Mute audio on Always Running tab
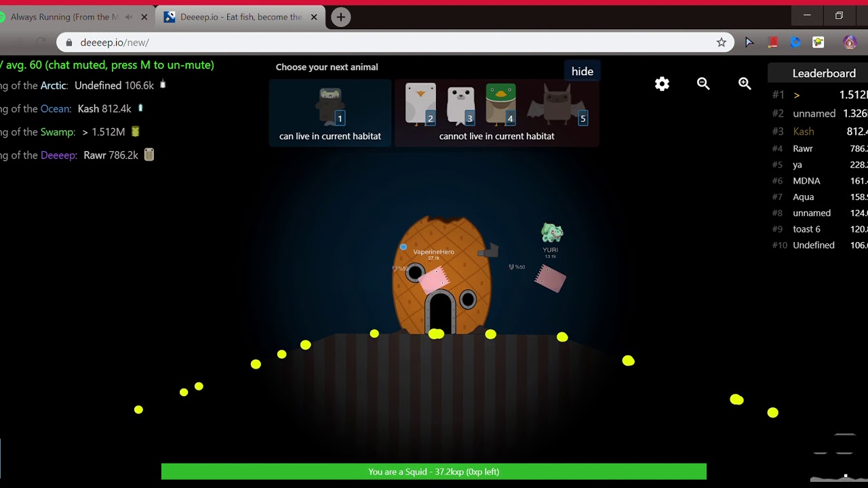 [x=129, y=17]
